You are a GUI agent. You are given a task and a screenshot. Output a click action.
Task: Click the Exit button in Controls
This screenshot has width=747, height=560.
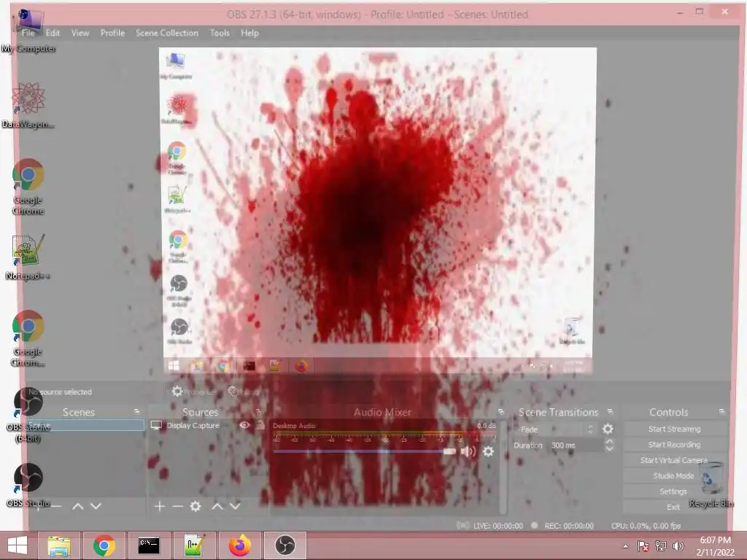click(675, 507)
